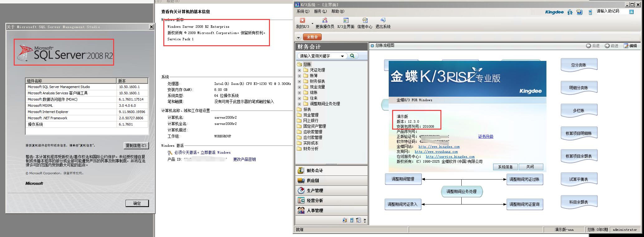The width and height of the screenshot is (644, 237).
Task: Click the 后退 back arrow icon
Action: [x=589, y=46]
